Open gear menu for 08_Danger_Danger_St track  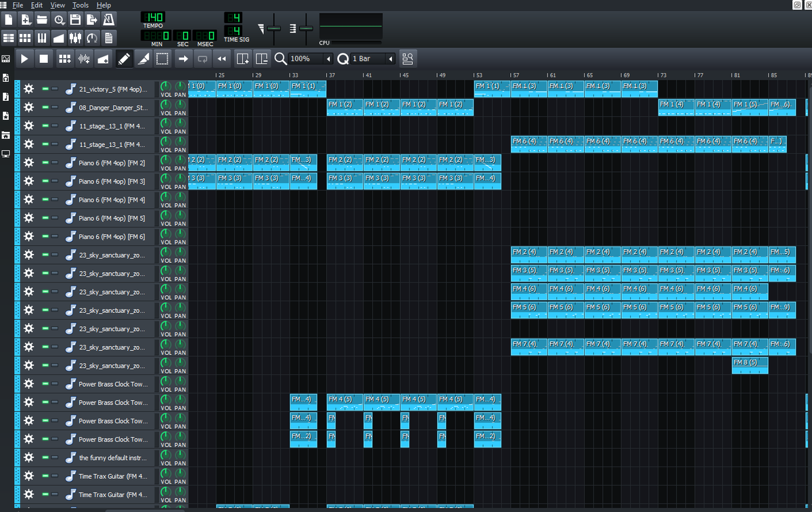(28, 107)
